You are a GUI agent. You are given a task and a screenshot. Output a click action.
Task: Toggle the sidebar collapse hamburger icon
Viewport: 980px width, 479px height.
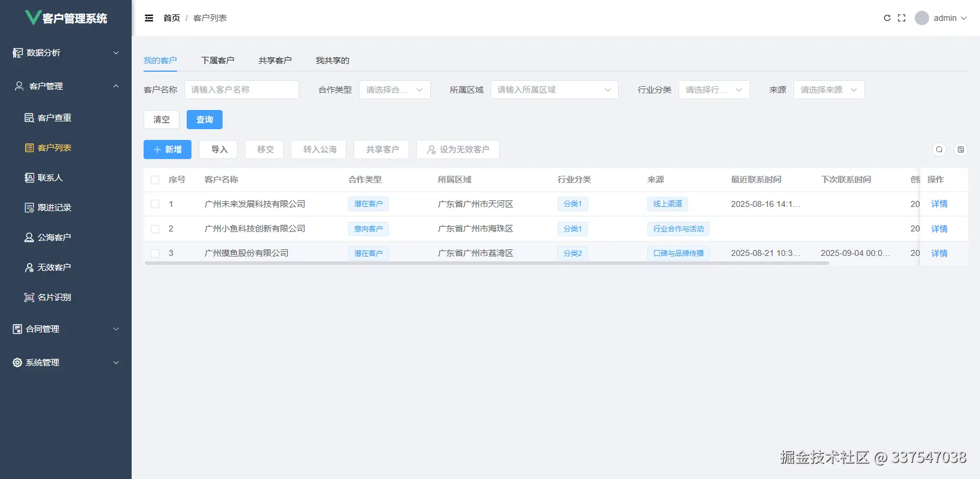coord(149,18)
